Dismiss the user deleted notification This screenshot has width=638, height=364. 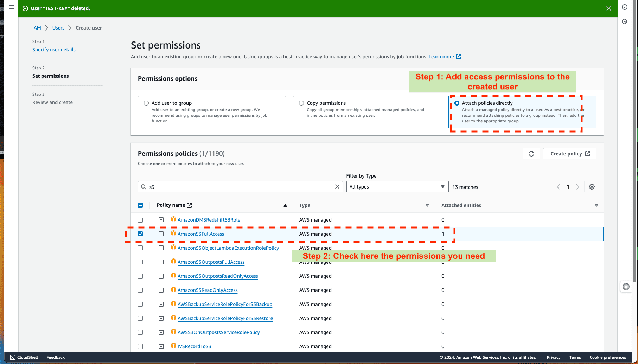tap(609, 8)
